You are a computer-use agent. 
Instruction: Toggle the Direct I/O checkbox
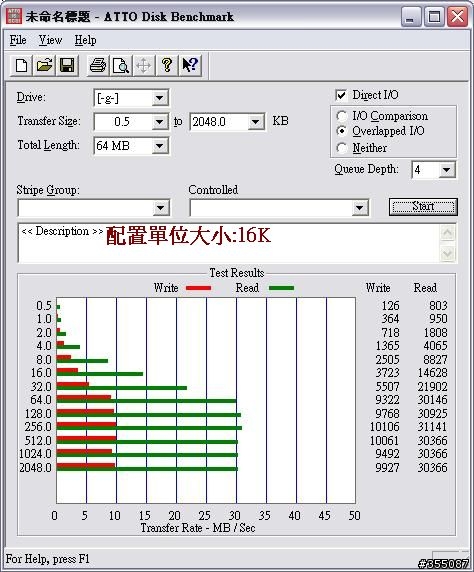341,95
